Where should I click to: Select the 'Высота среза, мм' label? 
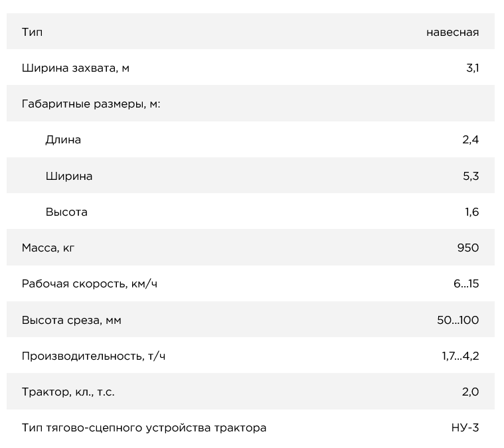[72, 320]
